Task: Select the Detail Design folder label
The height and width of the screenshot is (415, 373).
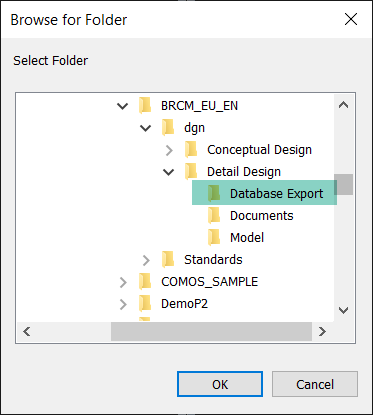Action: pyautogui.click(x=244, y=172)
